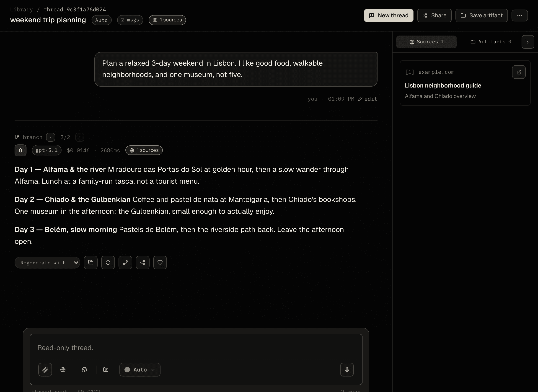538x392 pixels.
Task: Open Regenerate with… dropdown
Action: click(47, 263)
